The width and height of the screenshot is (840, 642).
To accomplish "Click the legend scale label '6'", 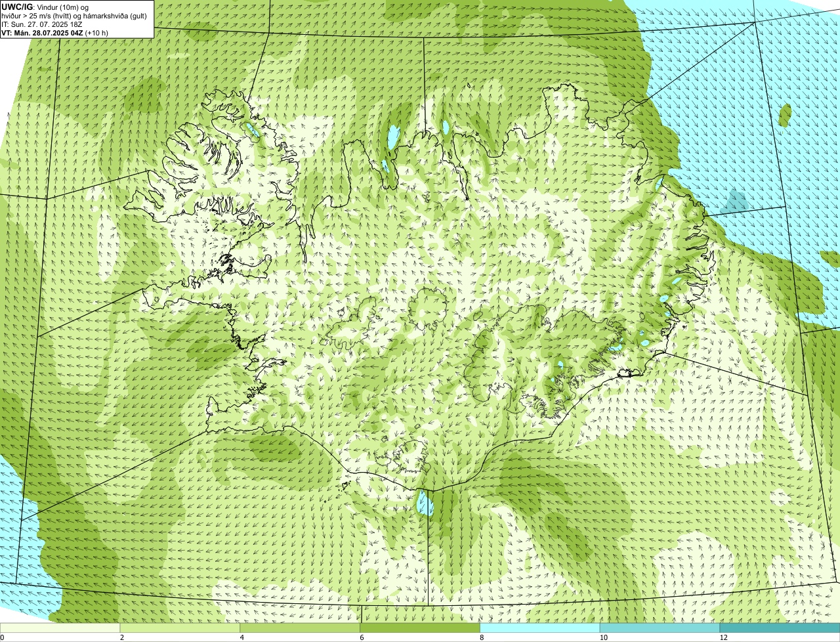I will coord(362,637).
